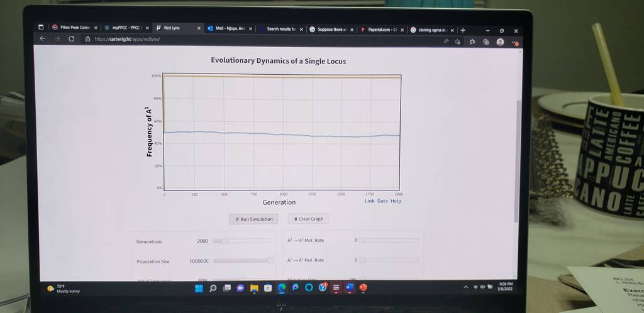The image size is (644, 313).
Task: Click the Clear Graph button
Action: tap(308, 219)
